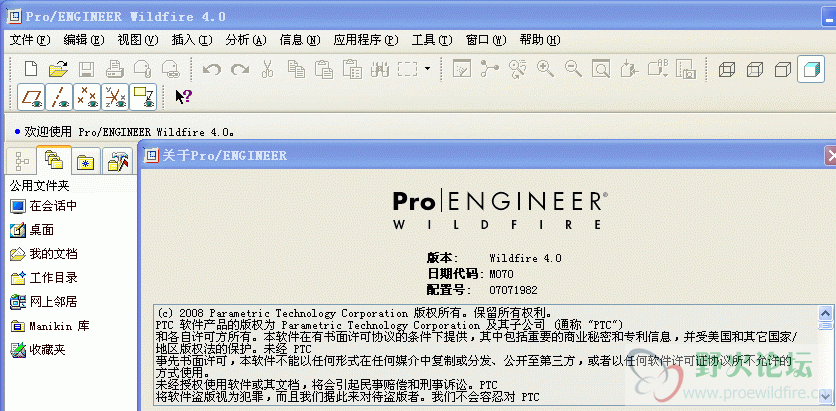Click the View Manager icon
This screenshot has height=411, width=836.
coord(685,69)
